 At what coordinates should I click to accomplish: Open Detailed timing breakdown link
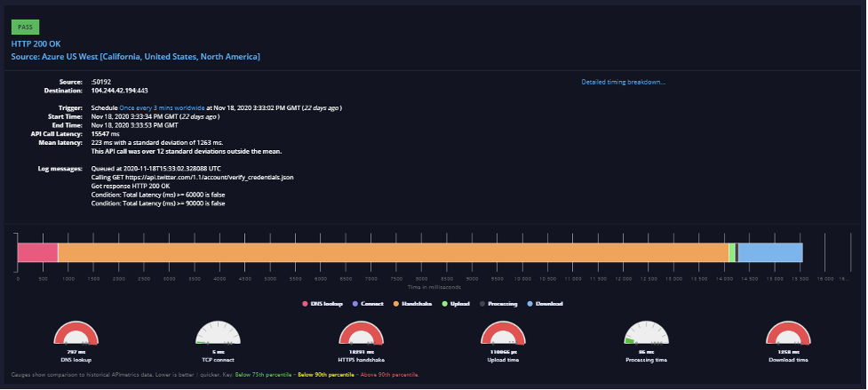[624, 82]
